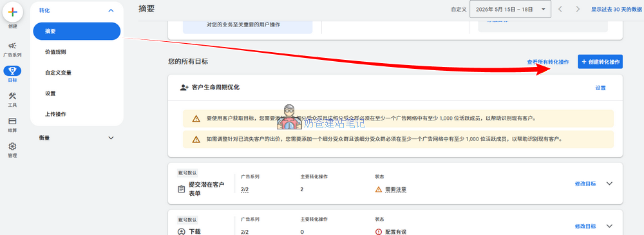Click campaign count 2/2 in 下载 row
This screenshot has height=235, width=644.
[x=245, y=232]
